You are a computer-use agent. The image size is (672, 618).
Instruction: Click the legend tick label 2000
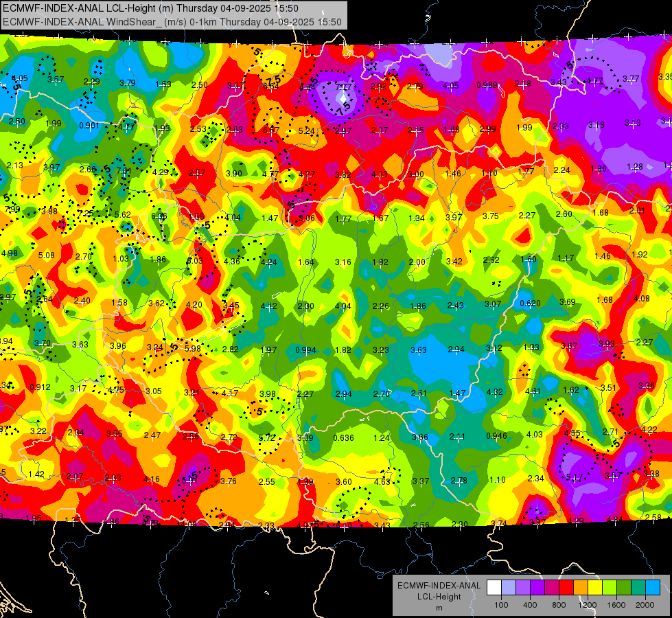click(x=645, y=605)
